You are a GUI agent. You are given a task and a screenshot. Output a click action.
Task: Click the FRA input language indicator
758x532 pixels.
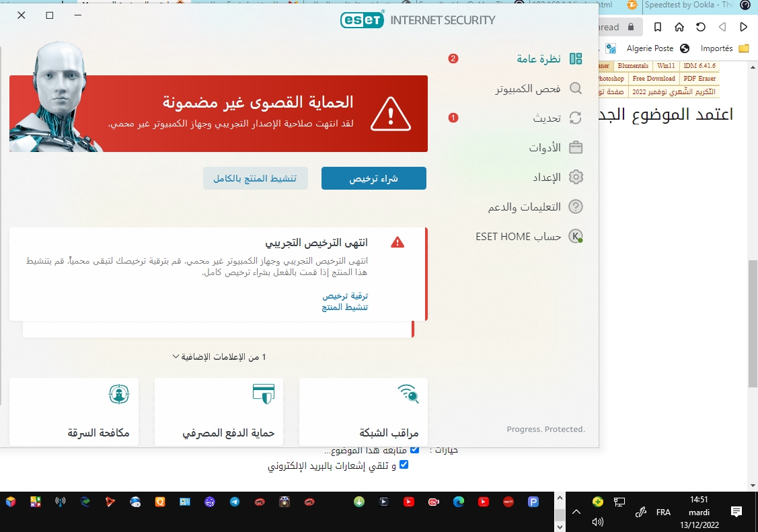click(663, 512)
